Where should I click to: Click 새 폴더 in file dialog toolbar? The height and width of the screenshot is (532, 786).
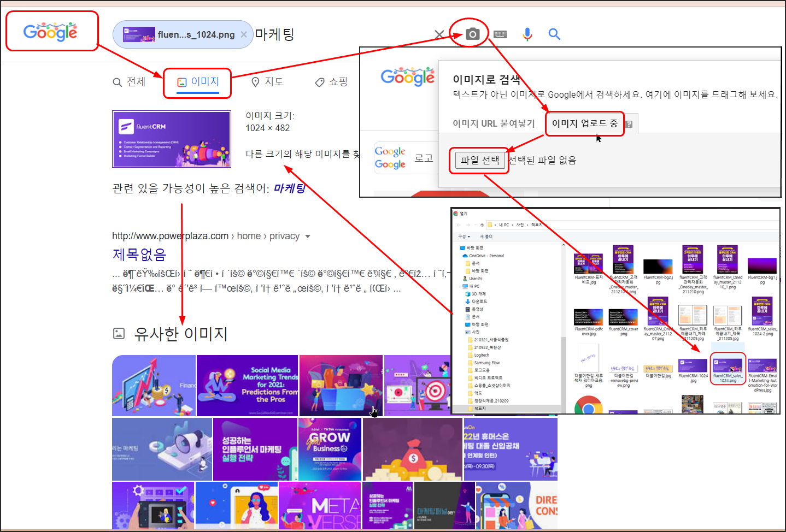coord(486,237)
